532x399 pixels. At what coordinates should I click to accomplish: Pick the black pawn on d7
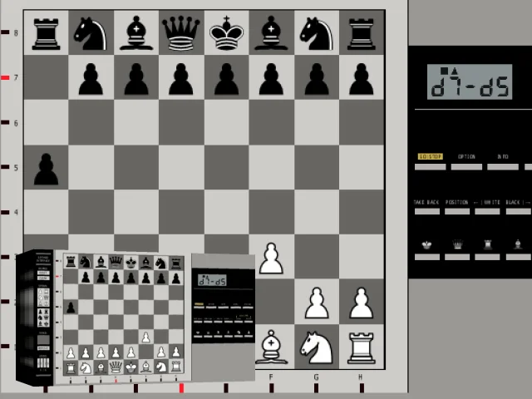181,79
